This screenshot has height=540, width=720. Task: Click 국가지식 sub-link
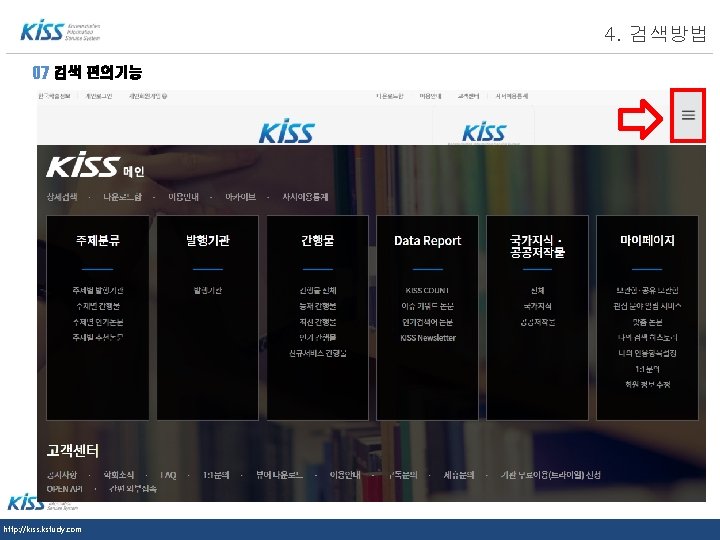click(537, 306)
